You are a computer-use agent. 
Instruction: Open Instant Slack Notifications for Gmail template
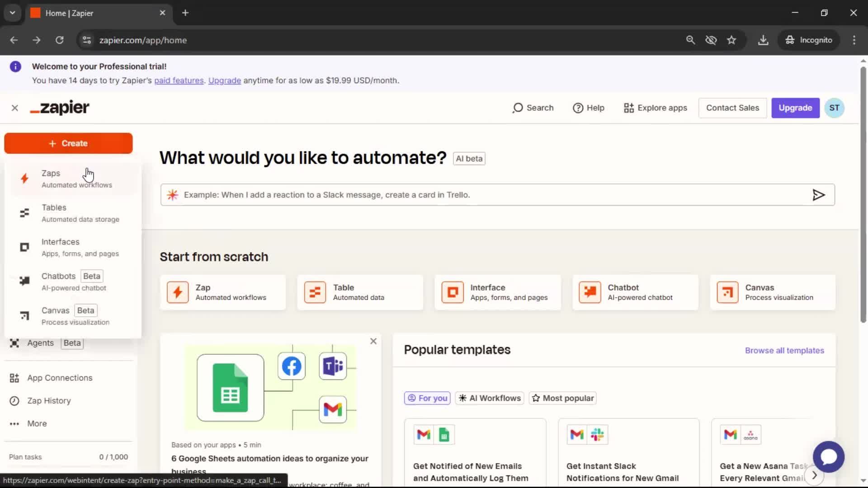click(628, 453)
